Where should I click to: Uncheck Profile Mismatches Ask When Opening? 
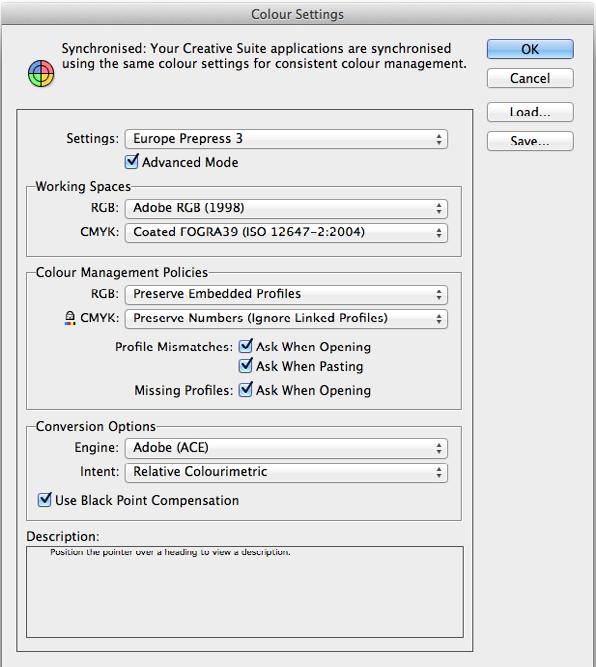[245, 346]
